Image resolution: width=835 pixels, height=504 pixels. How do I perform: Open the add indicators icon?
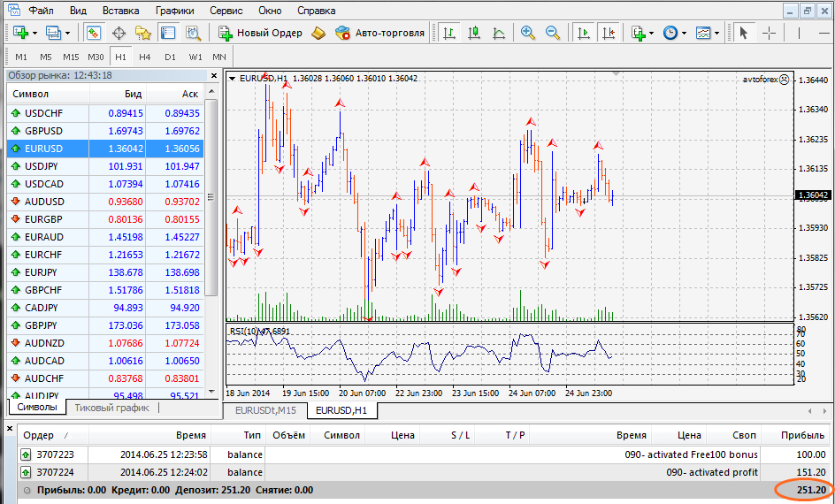pyautogui.click(x=639, y=33)
